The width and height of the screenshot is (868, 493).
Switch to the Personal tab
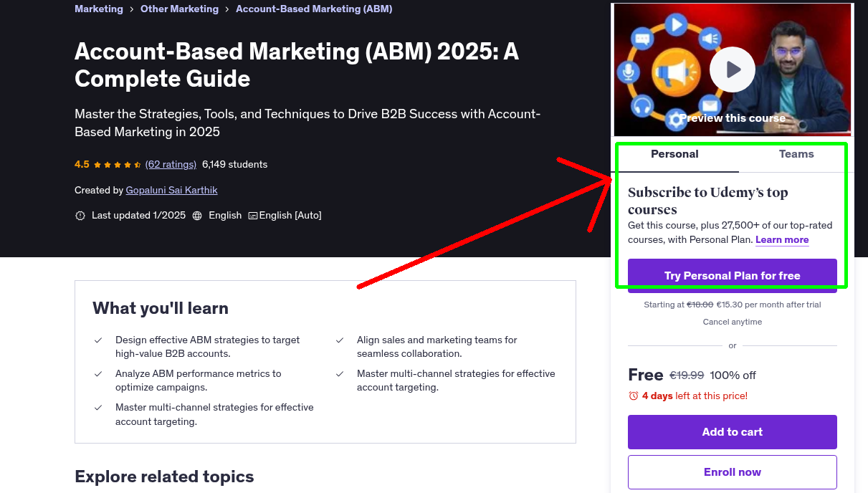[x=674, y=154]
